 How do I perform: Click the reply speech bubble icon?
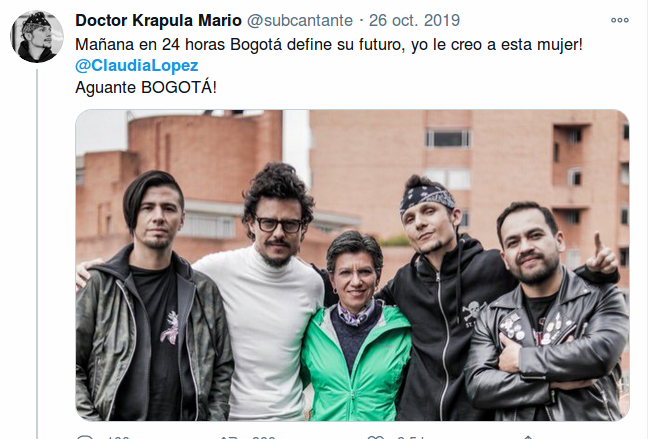85,437
